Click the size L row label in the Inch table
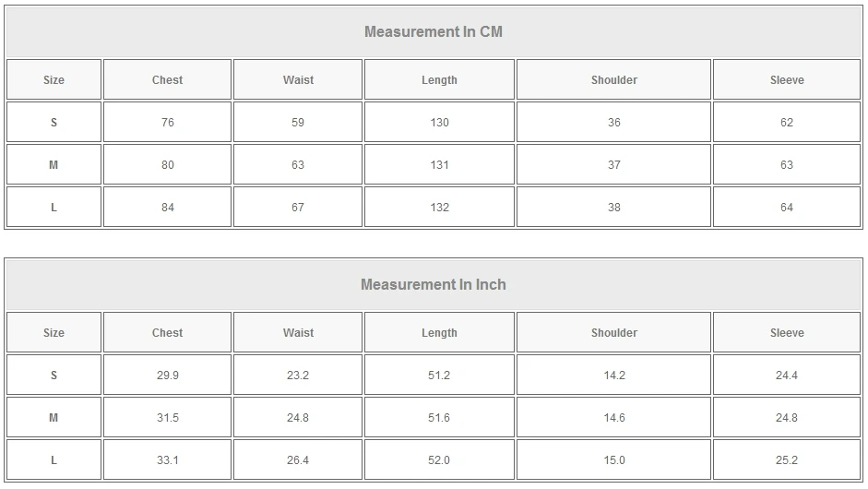This screenshot has width=868, height=489. 54,460
